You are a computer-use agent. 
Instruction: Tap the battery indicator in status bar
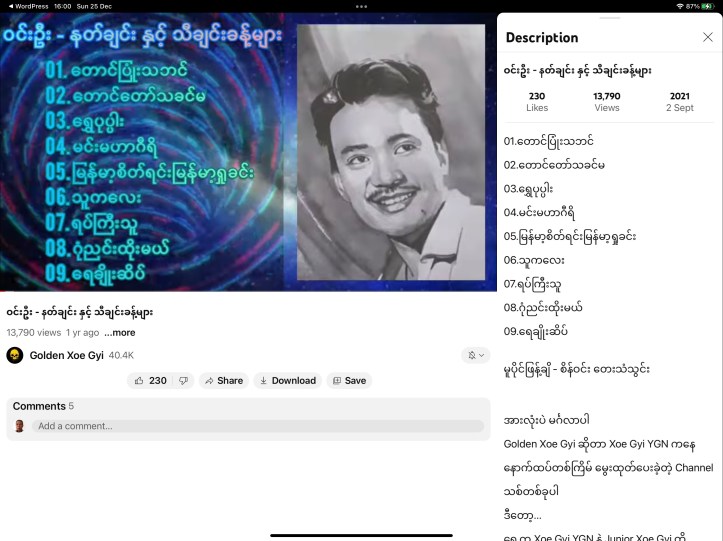click(707, 6)
